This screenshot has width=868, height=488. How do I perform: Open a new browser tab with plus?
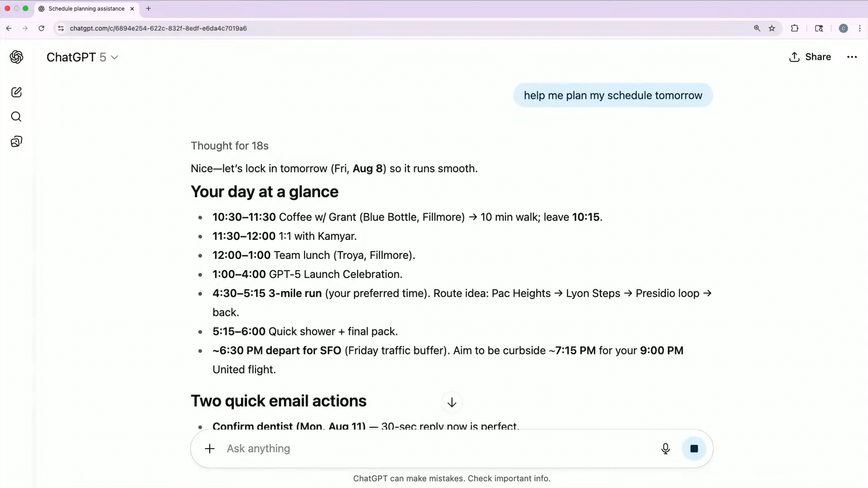(149, 9)
